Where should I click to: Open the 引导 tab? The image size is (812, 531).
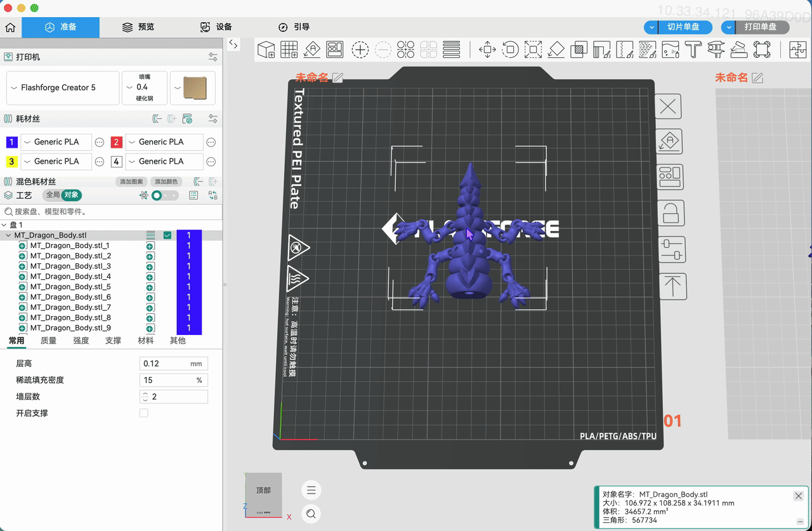(294, 27)
